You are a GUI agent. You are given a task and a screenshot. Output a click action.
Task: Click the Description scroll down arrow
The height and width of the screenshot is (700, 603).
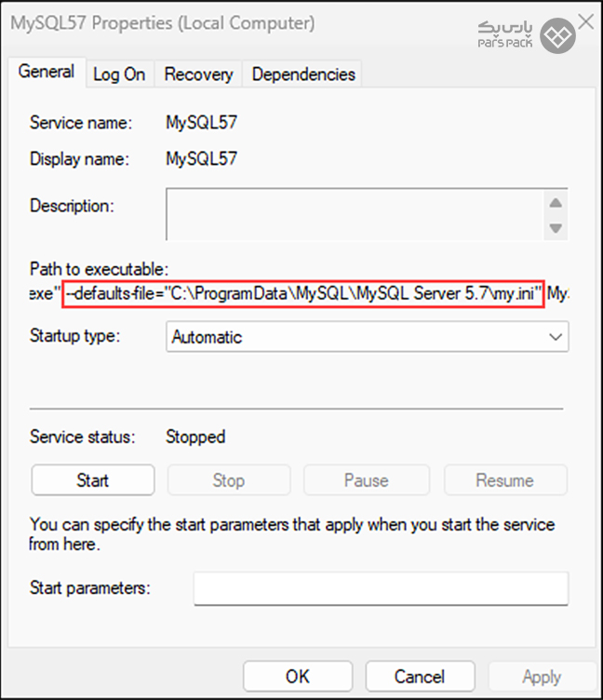(556, 228)
